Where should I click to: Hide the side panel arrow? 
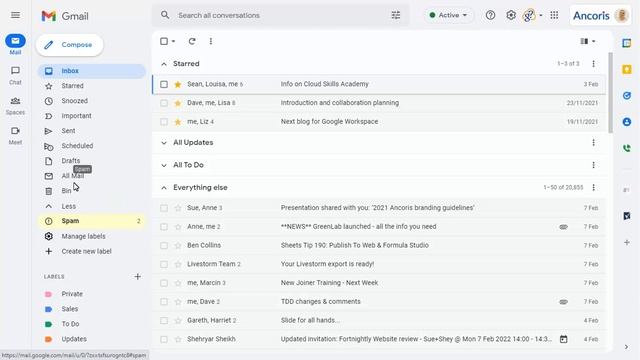point(627,347)
